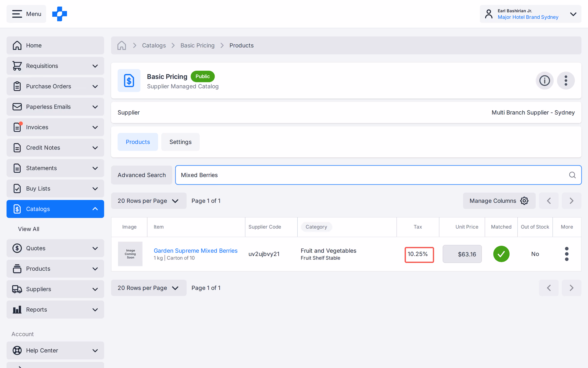This screenshot has width=588, height=368.
Task: Click the catalog info icon
Action: coord(545,81)
